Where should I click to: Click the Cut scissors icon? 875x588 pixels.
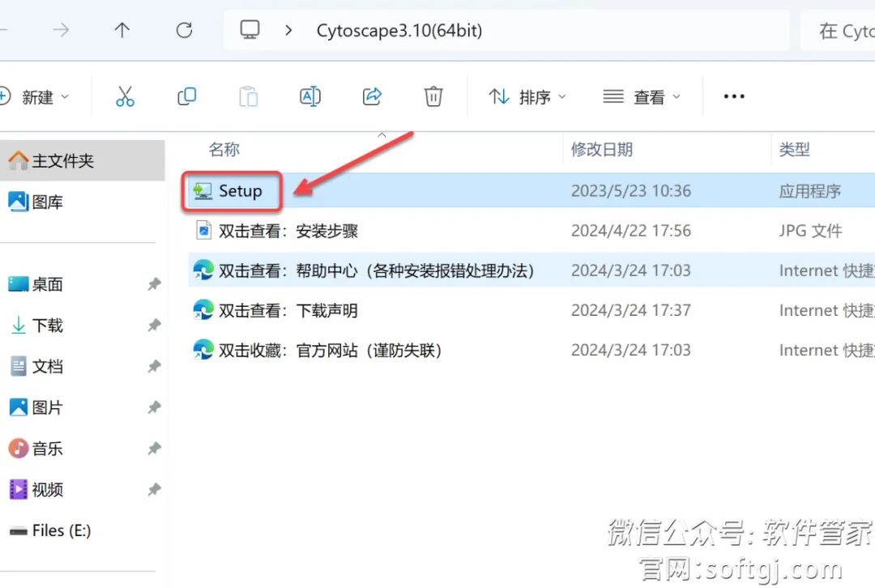click(125, 96)
